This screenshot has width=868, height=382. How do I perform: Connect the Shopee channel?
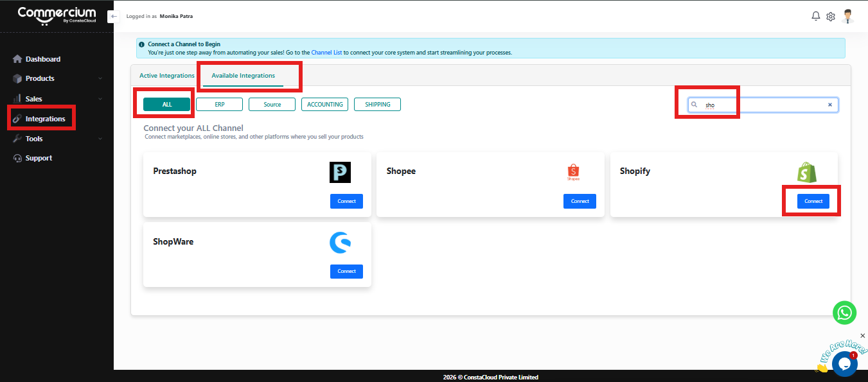coord(580,201)
